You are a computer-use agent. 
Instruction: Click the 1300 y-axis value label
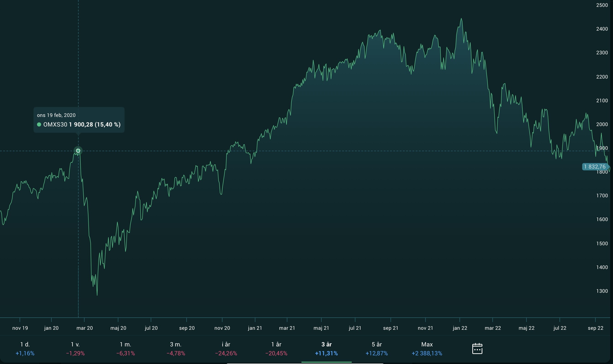coord(602,291)
